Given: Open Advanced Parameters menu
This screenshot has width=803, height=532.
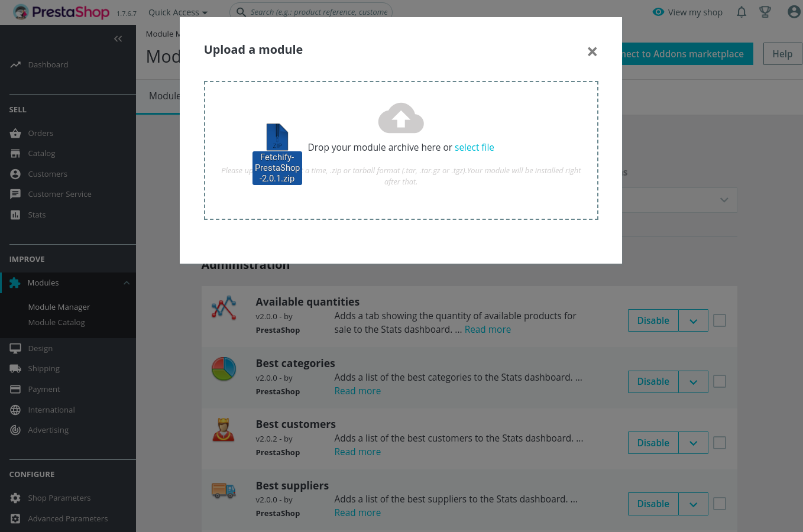Looking at the screenshot, I should click(x=68, y=518).
